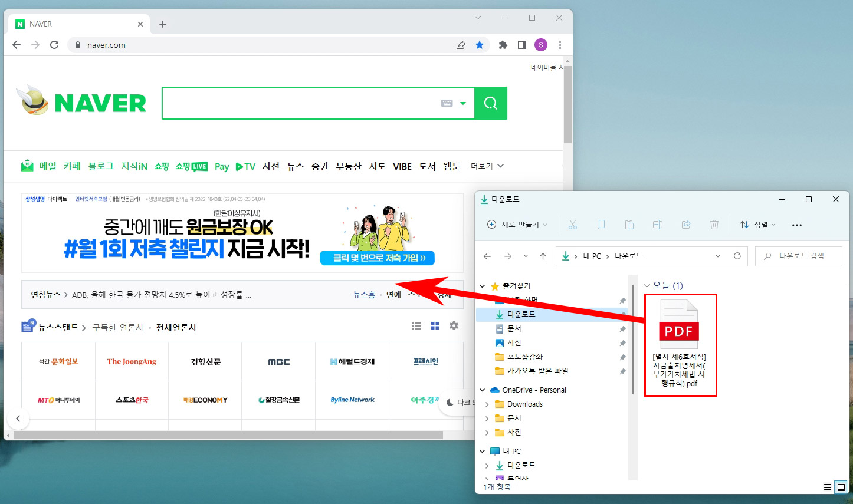
Task: Click the Paste icon in the Explorer toolbar
Action: [629, 225]
